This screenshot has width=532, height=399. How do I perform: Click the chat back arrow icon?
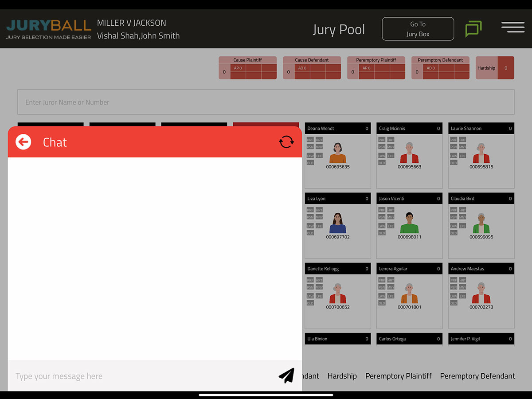[23, 142]
